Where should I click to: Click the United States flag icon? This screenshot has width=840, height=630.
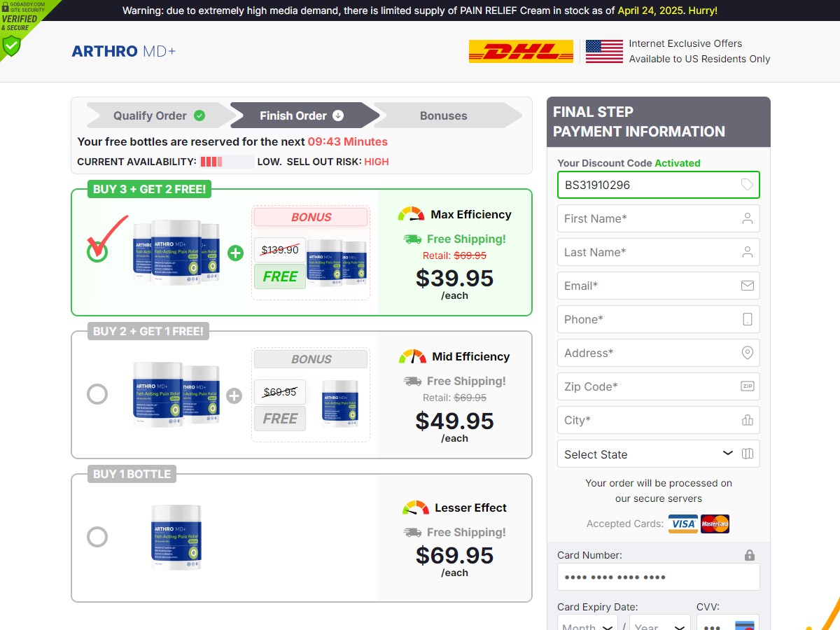tap(604, 52)
